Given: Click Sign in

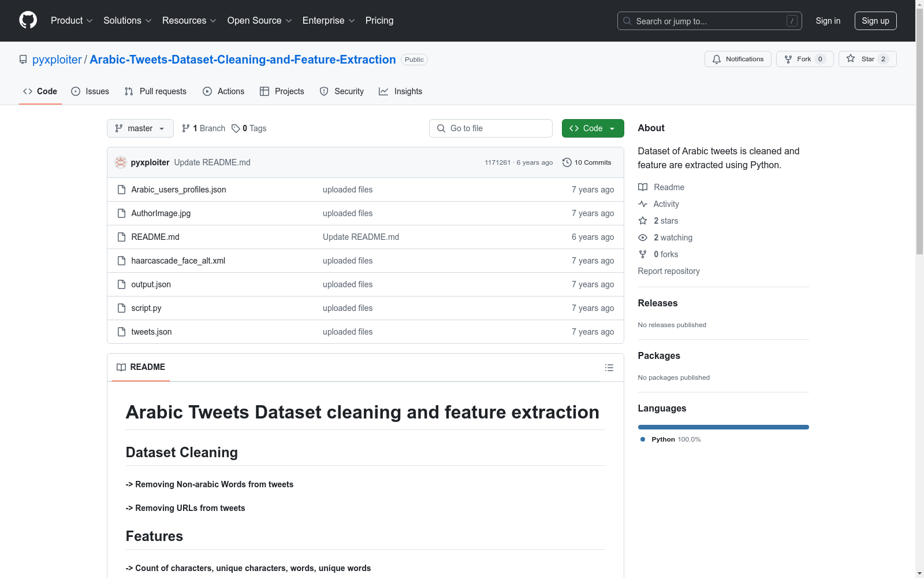Looking at the screenshot, I should [x=828, y=21].
